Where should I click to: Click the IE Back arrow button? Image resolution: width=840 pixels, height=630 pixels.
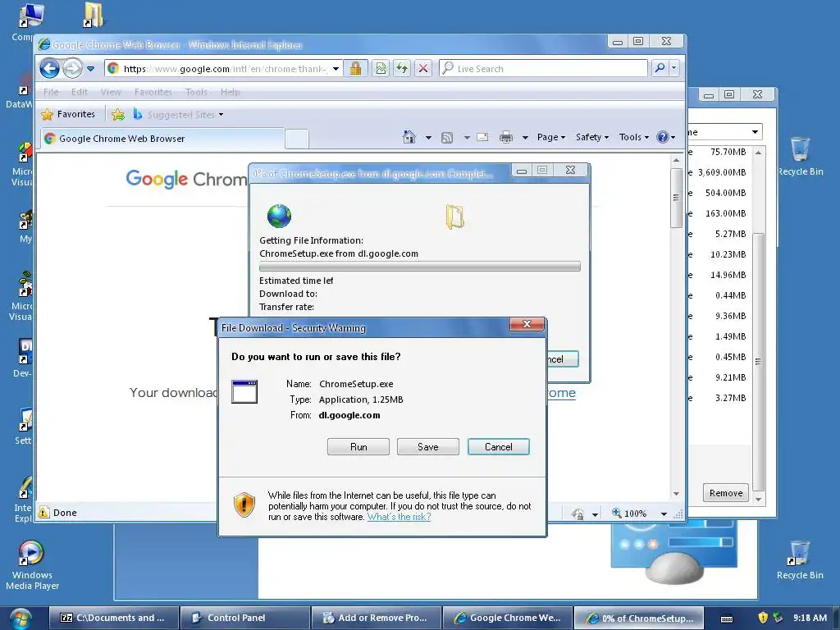tap(50, 69)
